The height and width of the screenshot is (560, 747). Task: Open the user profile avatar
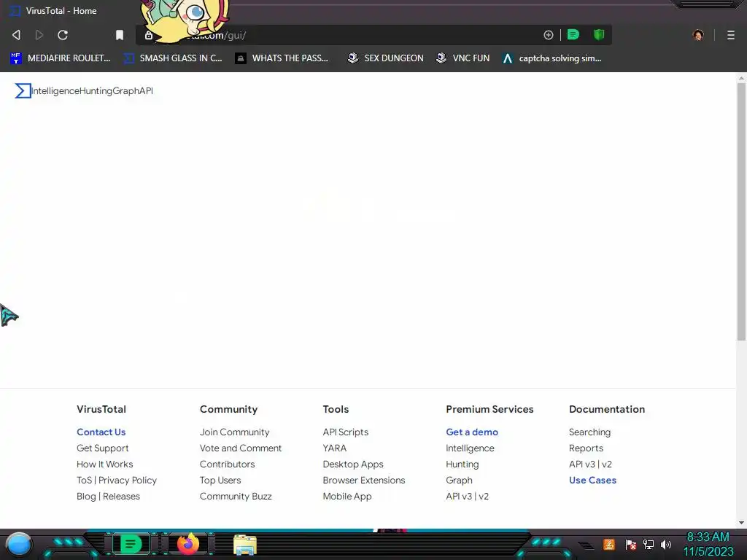(x=698, y=35)
